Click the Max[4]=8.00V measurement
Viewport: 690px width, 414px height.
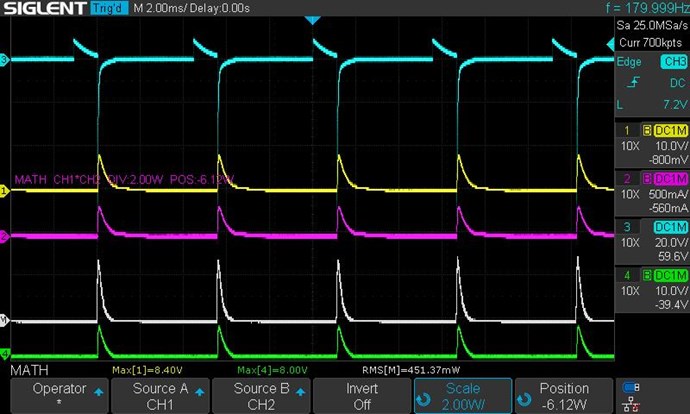272,370
